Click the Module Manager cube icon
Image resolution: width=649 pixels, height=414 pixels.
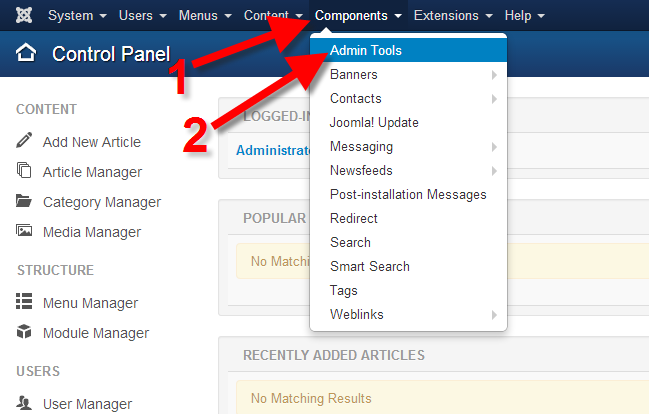(24, 332)
